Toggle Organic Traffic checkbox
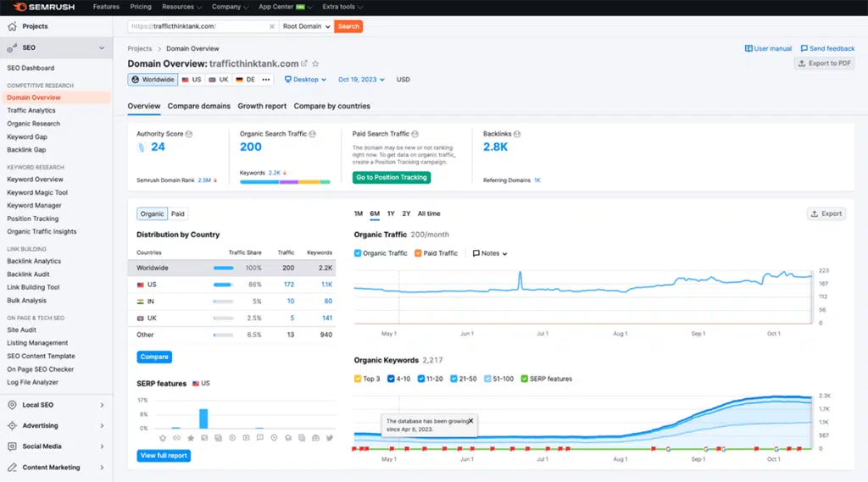The width and height of the screenshot is (868, 482). click(x=358, y=253)
